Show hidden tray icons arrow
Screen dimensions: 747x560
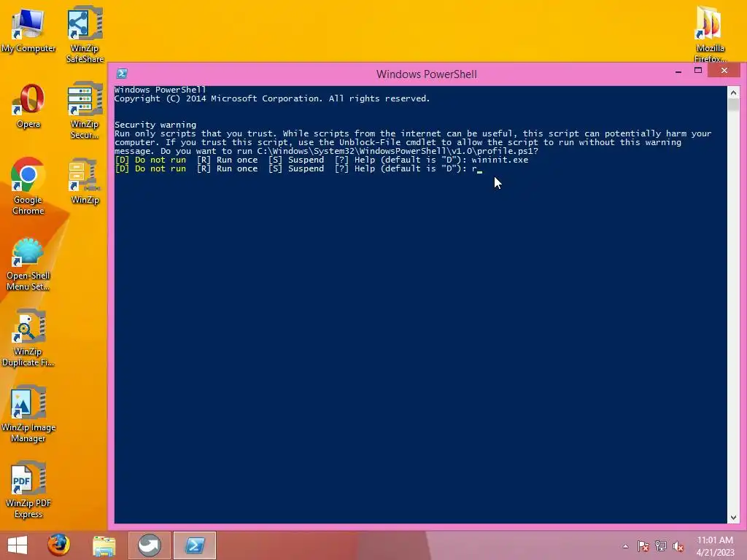[x=625, y=546]
